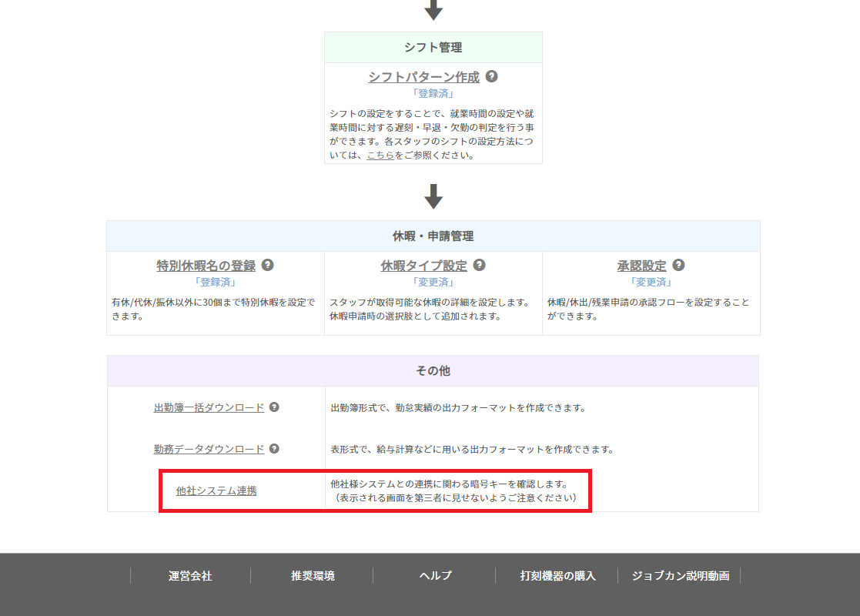Open 休暇タイプ設定 settings link

pyautogui.click(x=423, y=266)
